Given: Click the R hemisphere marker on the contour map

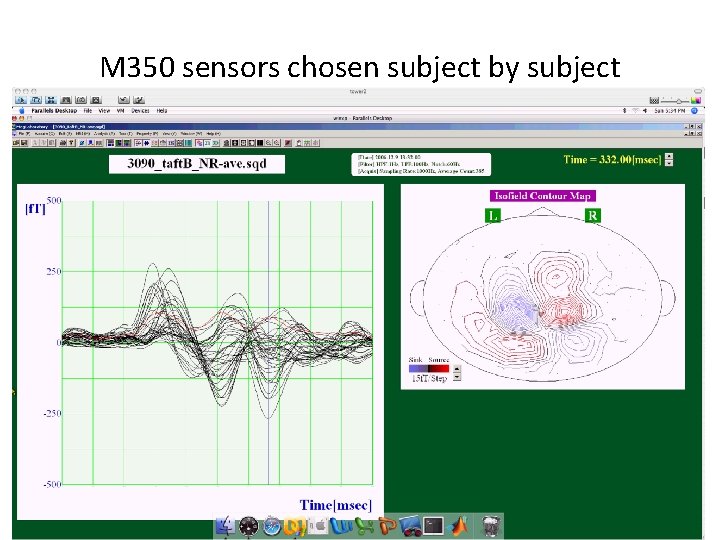Looking at the screenshot, I should point(592,216).
